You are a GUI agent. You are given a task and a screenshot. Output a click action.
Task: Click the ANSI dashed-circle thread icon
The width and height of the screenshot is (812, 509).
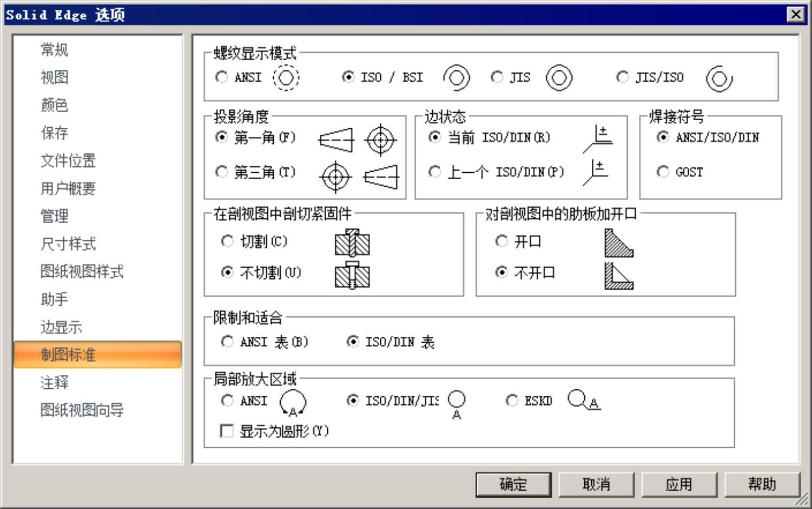(286, 78)
